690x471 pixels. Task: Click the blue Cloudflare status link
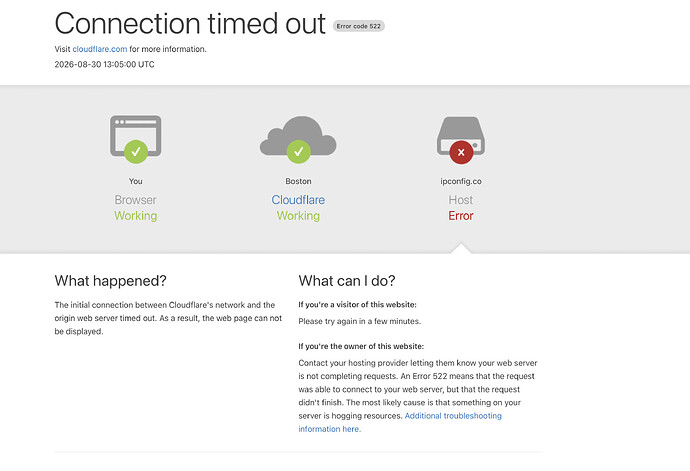point(298,200)
